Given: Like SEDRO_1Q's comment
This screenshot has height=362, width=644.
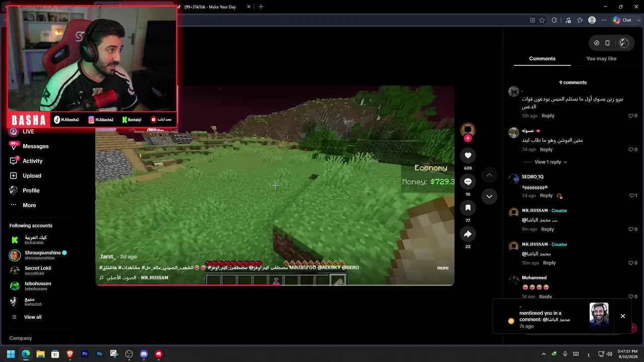Looking at the screenshot, I should 632,196.
